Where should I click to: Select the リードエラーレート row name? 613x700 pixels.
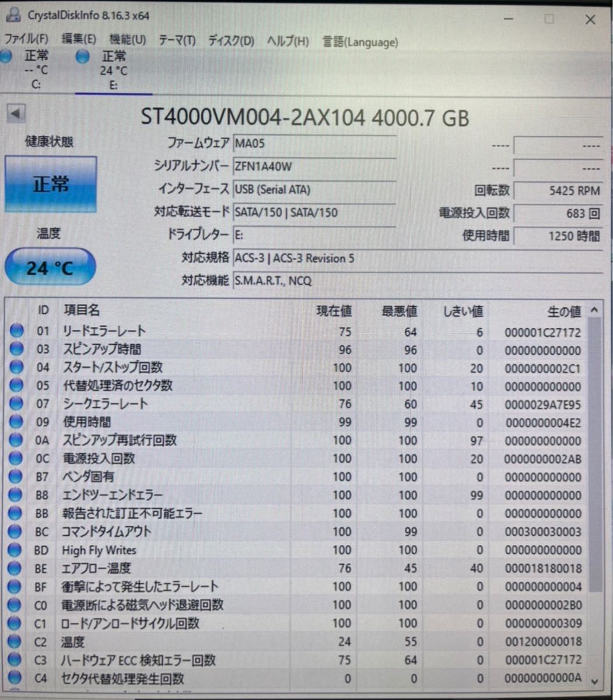[104, 331]
